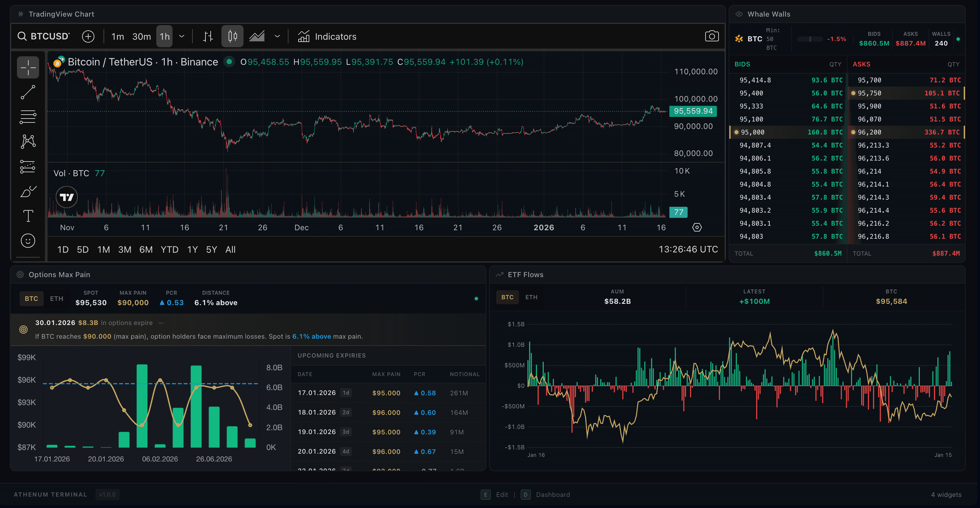The height and width of the screenshot is (508, 980).
Task: Toggle the 1m timeframe on
Action: pos(117,36)
